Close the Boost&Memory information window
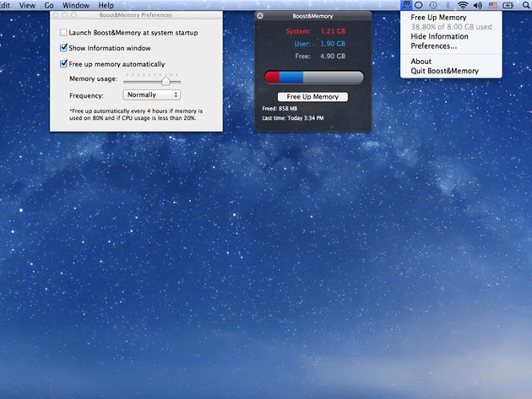Viewport: 532px width, 399px height. tap(260, 16)
